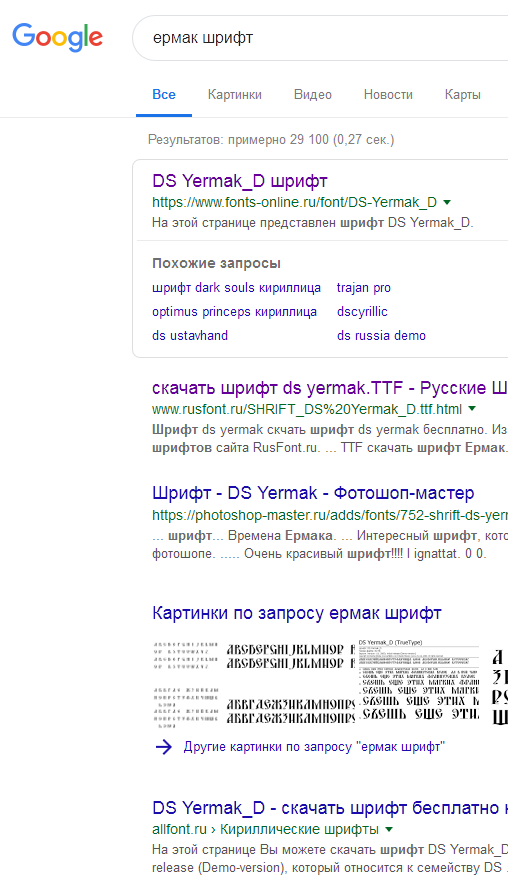Click related query 'шрифт dark souls кириллица'
This screenshot has width=508, height=882.
pos(236,287)
